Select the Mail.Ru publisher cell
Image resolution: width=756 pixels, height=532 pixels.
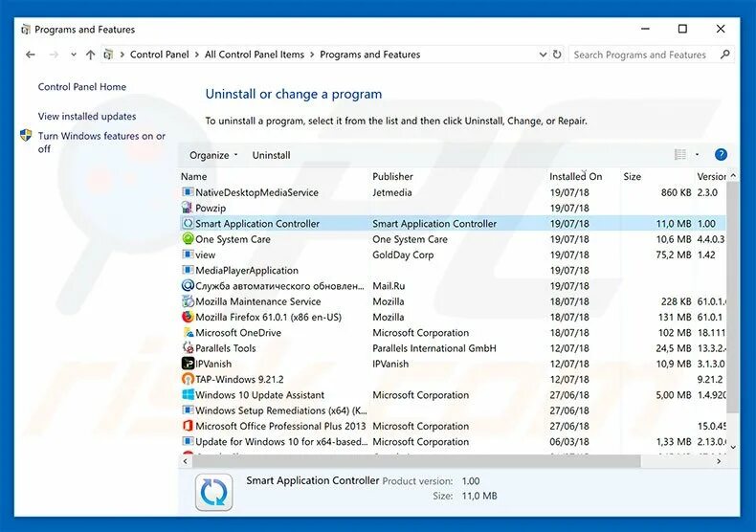tap(389, 286)
